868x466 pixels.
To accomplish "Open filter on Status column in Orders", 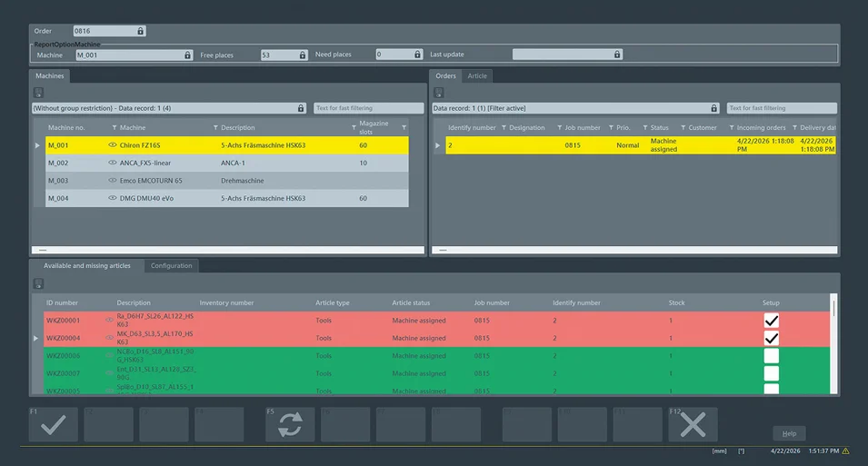I will [x=683, y=128].
